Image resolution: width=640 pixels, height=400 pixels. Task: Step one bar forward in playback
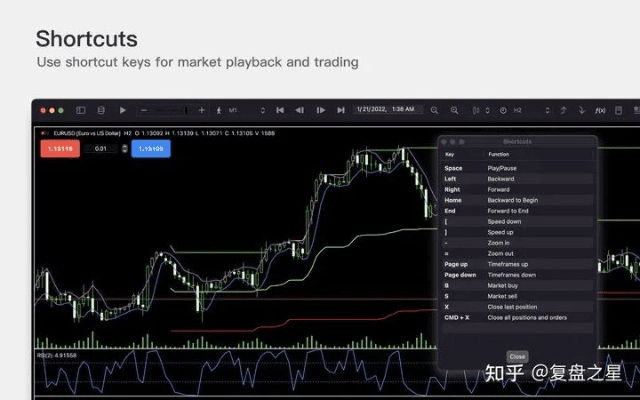(x=321, y=110)
